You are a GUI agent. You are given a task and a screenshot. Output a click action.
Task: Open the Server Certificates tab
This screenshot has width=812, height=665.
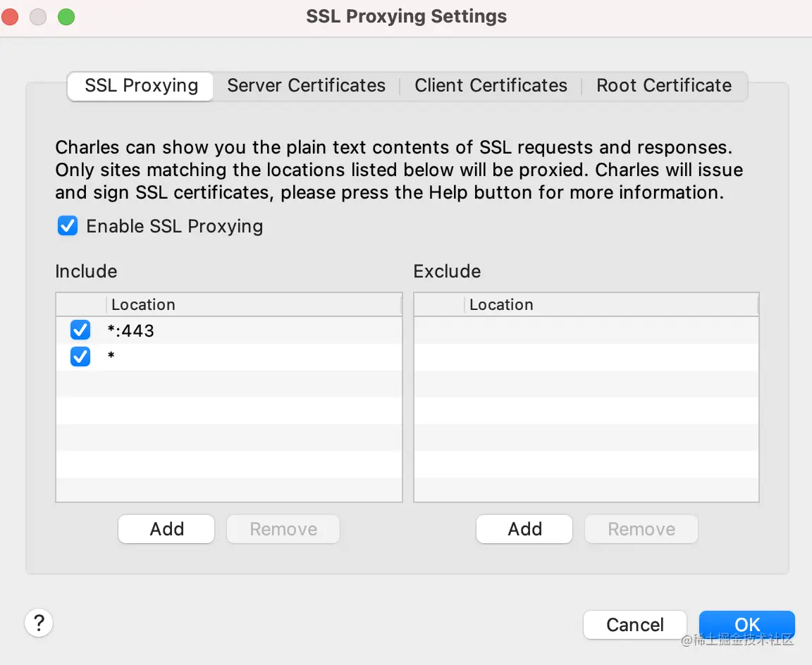click(x=306, y=86)
